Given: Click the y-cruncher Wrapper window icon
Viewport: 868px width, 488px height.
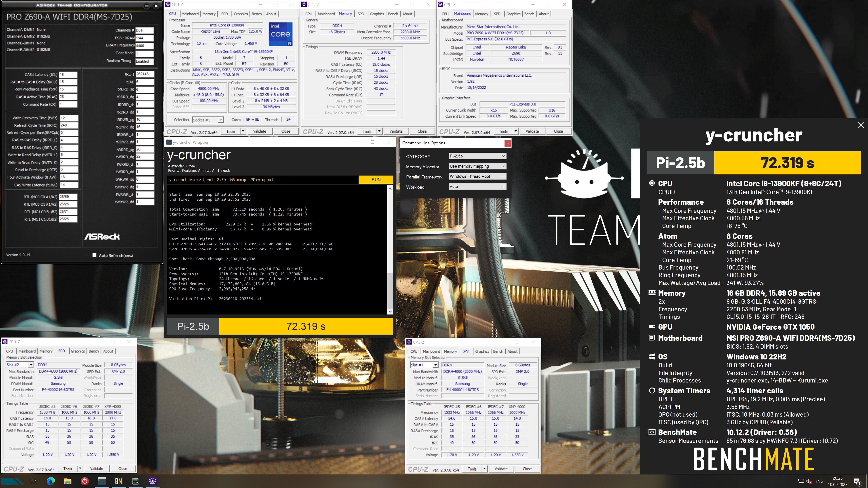Looking at the screenshot, I should [169, 142].
